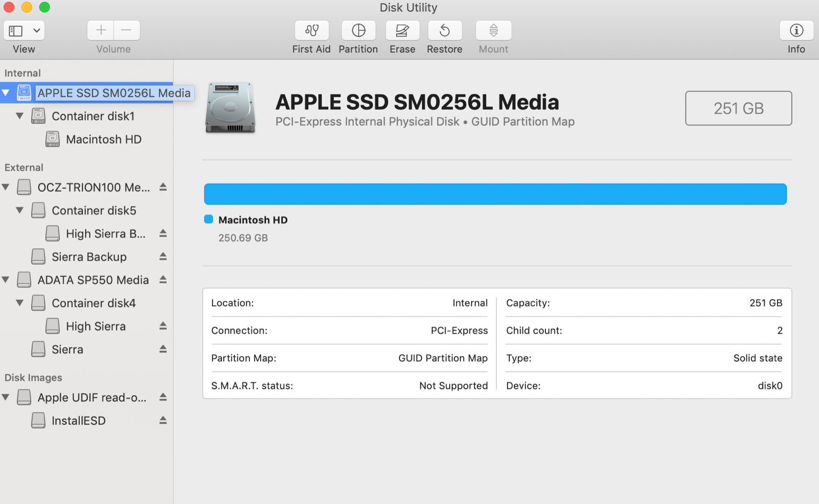Click the sidebar View icon
Viewport: 819px width, 504px height.
click(16, 31)
